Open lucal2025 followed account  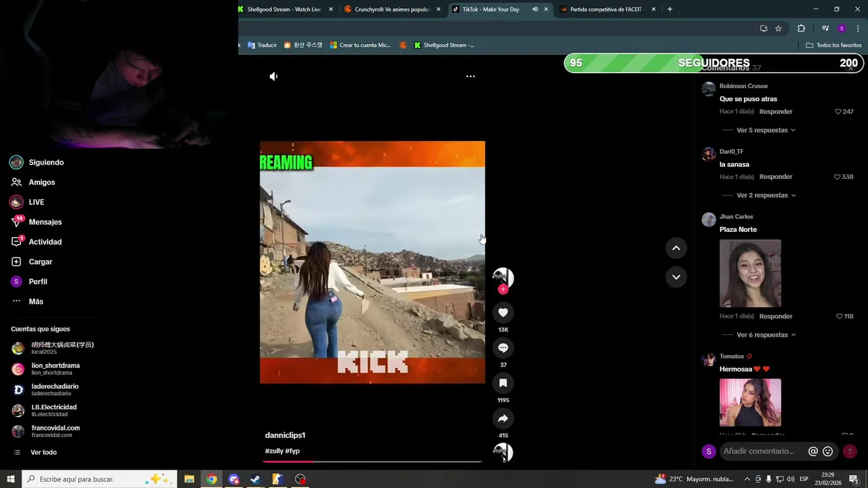point(53,348)
